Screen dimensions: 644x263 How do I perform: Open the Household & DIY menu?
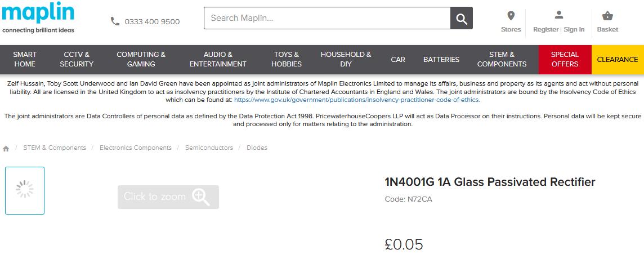coord(346,60)
